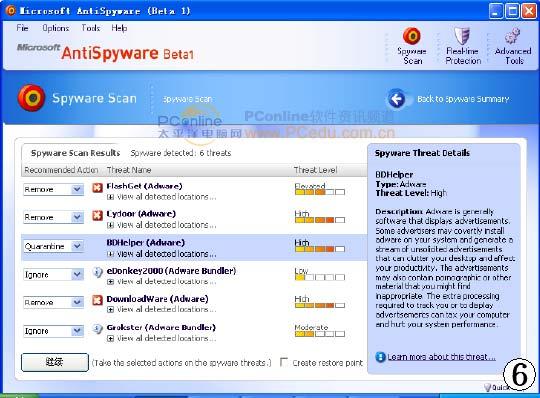
Task: Open the Tools menu
Action: (x=91, y=28)
